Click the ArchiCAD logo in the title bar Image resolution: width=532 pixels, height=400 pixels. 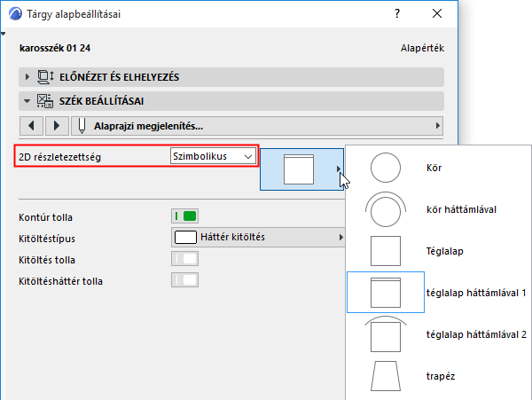(15, 14)
